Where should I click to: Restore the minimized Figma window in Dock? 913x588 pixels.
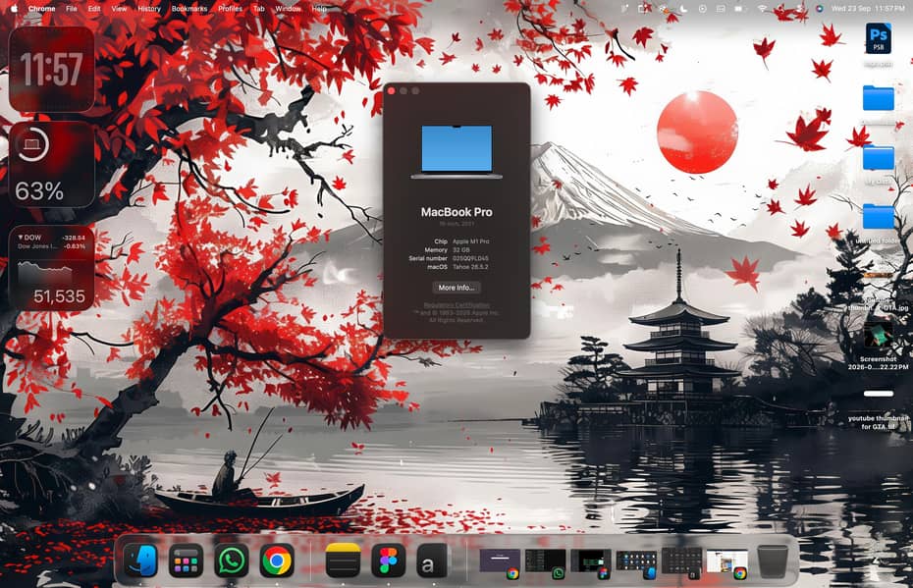(590, 562)
